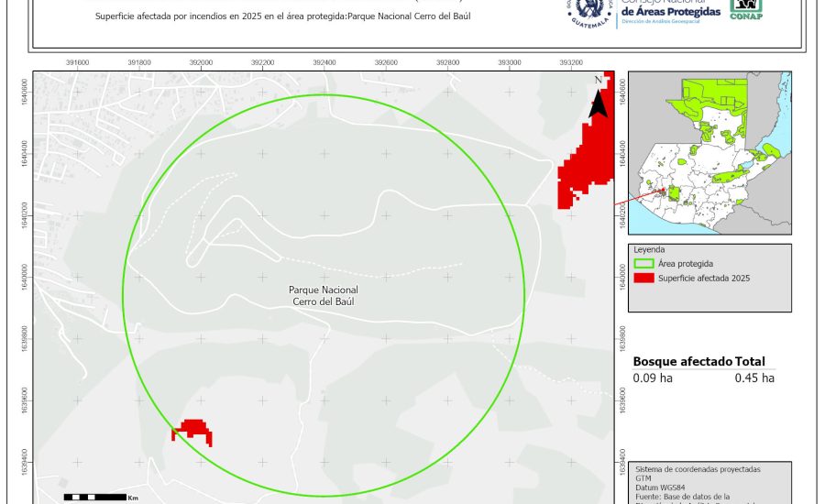
Task: Select the red Superficie afectada 2025 swatch
Action: pyautogui.click(x=643, y=278)
